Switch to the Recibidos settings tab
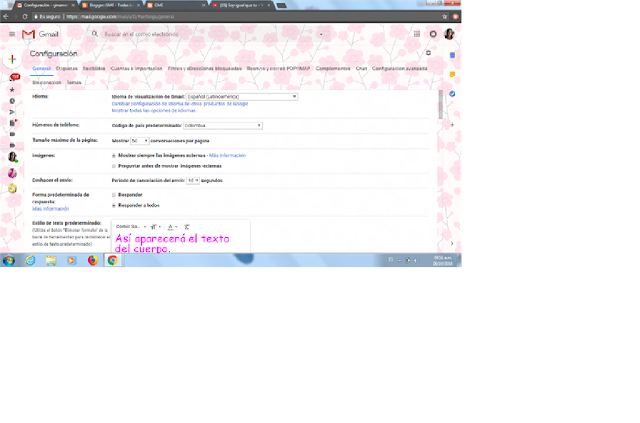This screenshot has width=640, height=423. pos(94,69)
